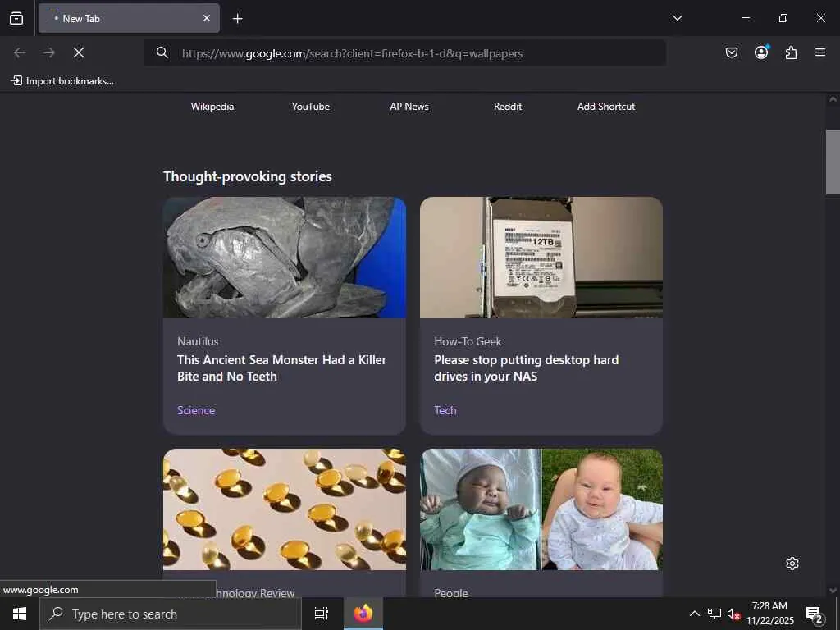
Task: Open the Reddit shortcut
Action: point(508,107)
